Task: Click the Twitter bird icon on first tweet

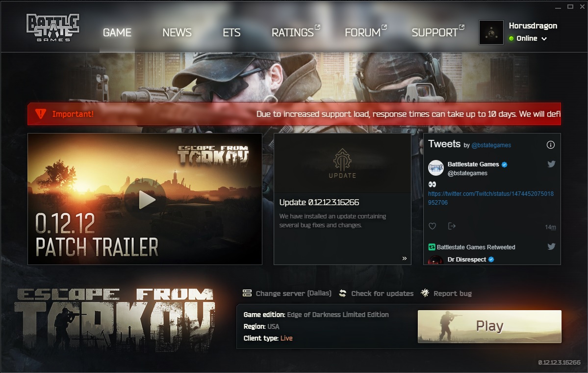Action: [551, 164]
